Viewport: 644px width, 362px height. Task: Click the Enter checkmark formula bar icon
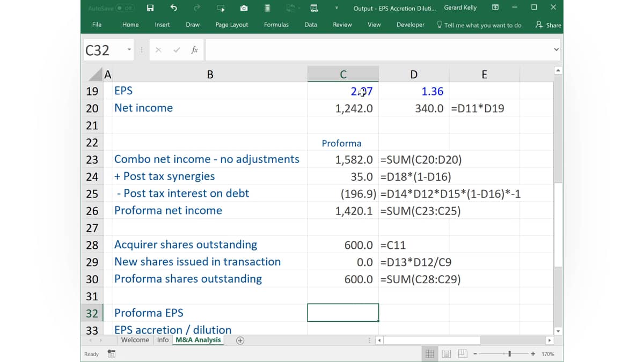tap(177, 50)
